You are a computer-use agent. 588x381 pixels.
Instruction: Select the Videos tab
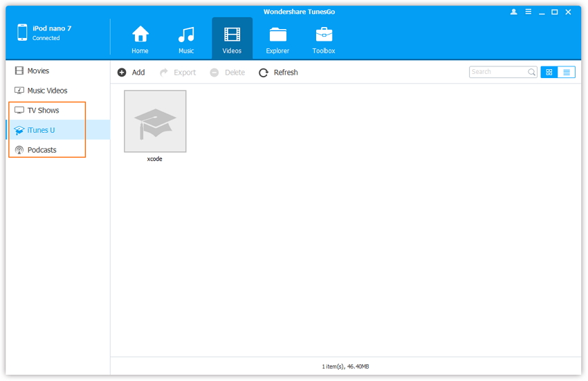pos(232,38)
